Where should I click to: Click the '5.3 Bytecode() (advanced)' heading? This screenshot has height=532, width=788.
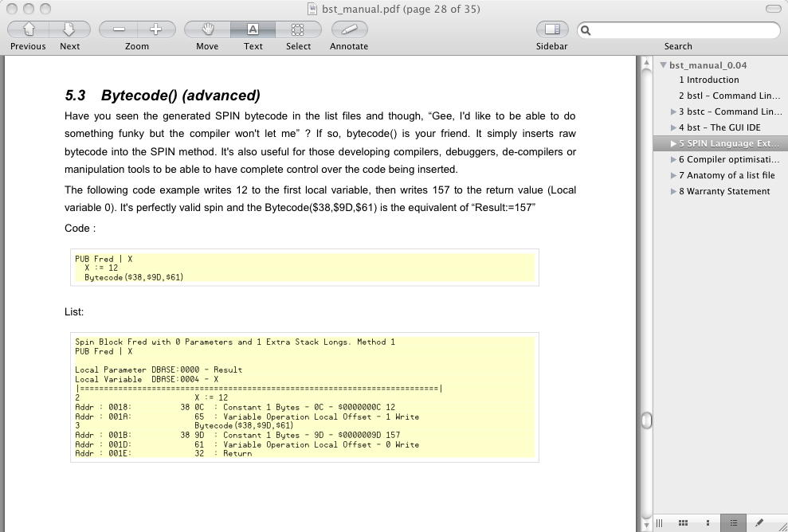(163, 95)
